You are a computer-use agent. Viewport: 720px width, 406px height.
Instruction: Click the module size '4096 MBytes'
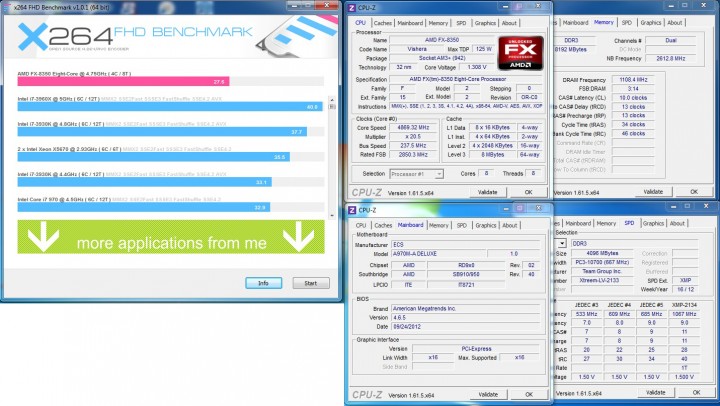[602, 253]
